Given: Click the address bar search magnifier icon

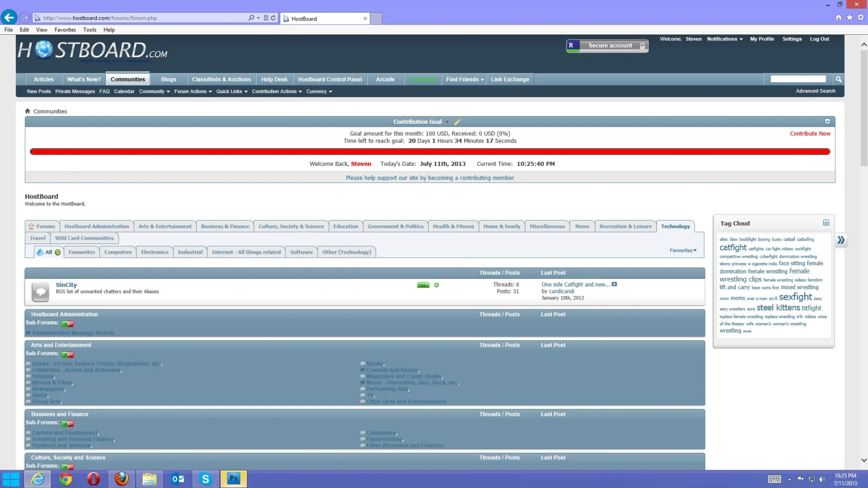Looking at the screenshot, I should [251, 18].
